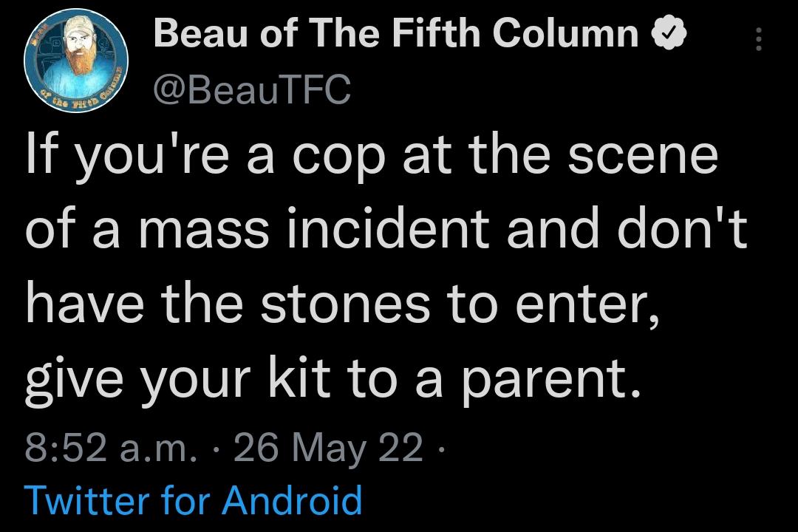
Task: Select the tweet body text
Action: click(384, 266)
